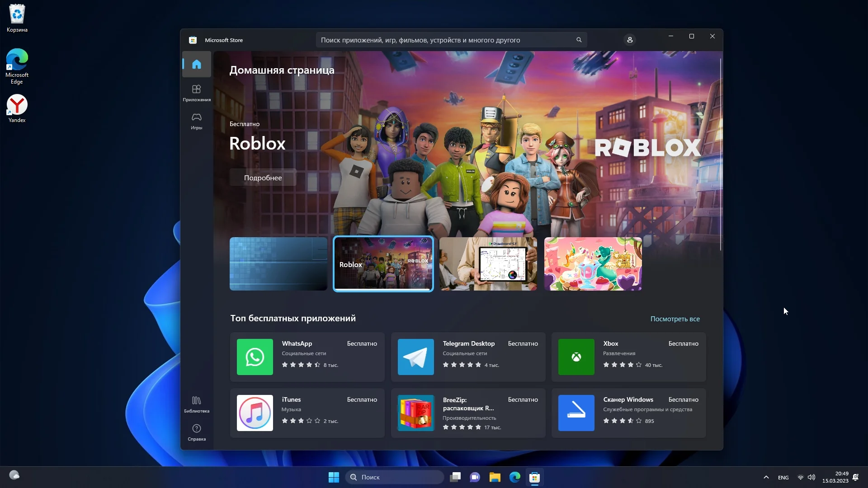Open the Справка help icon
This screenshot has height=488, width=868.
tap(196, 432)
